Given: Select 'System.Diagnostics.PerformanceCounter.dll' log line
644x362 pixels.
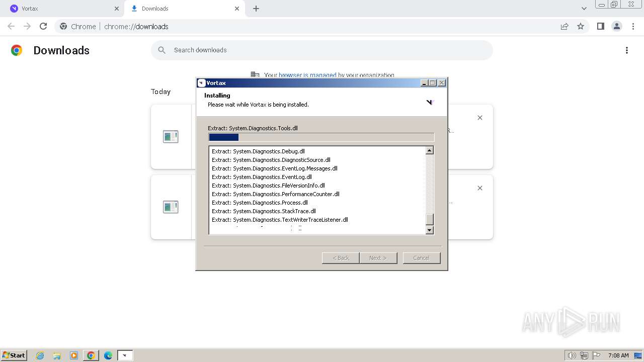Looking at the screenshot, I should click(276, 194).
